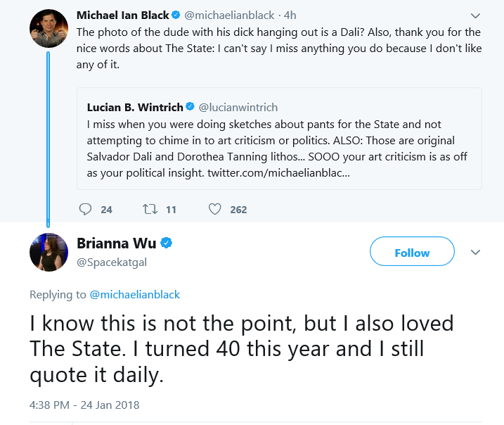This screenshot has height=425, width=504.
Task: Click Brianna Wu's verified checkmark badge
Action: coord(166,243)
